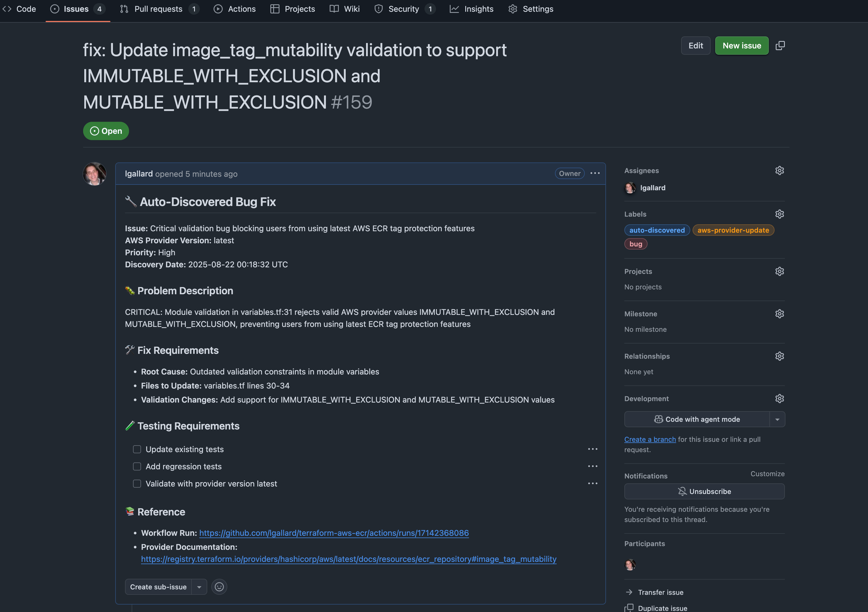Create a New issue
The height and width of the screenshot is (612, 868).
coord(742,46)
